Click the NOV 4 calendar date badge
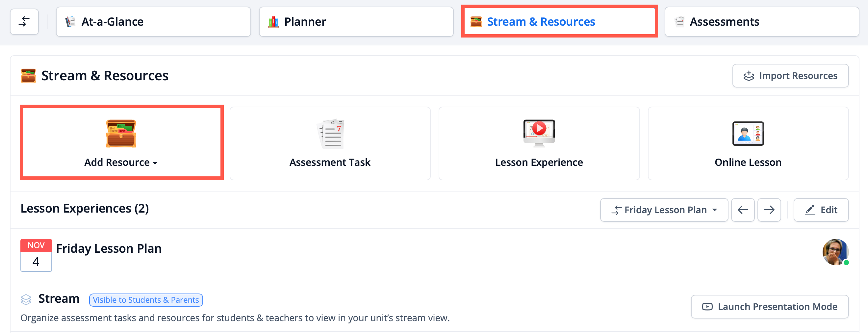Viewport: 868px width, 333px height. click(x=36, y=255)
